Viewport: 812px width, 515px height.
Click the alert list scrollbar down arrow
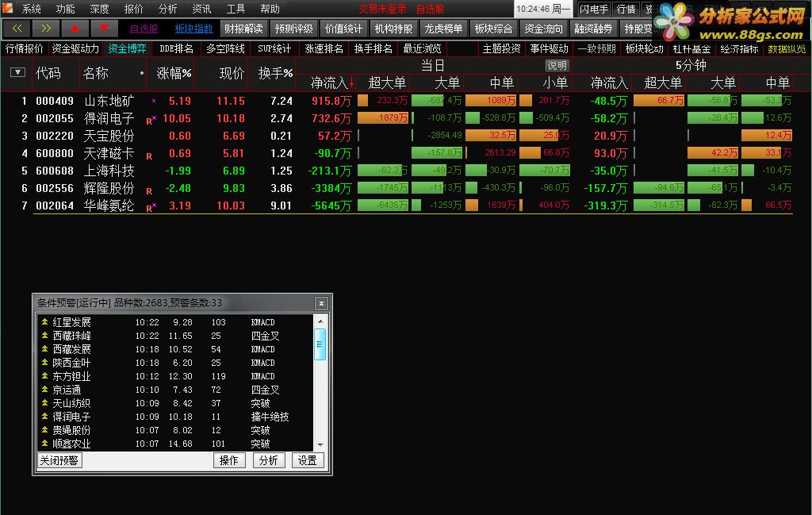coord(320,444)
